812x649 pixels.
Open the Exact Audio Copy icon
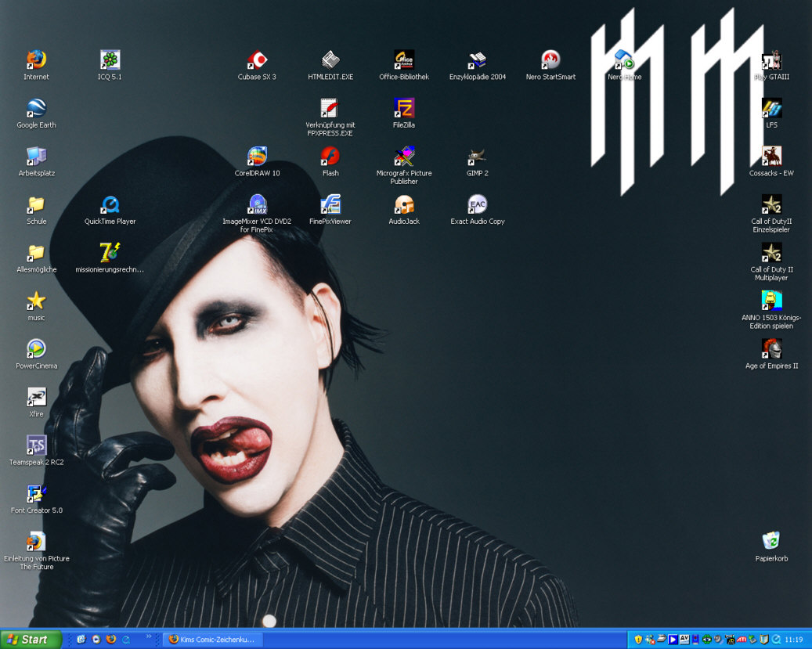tap(477, 205)
